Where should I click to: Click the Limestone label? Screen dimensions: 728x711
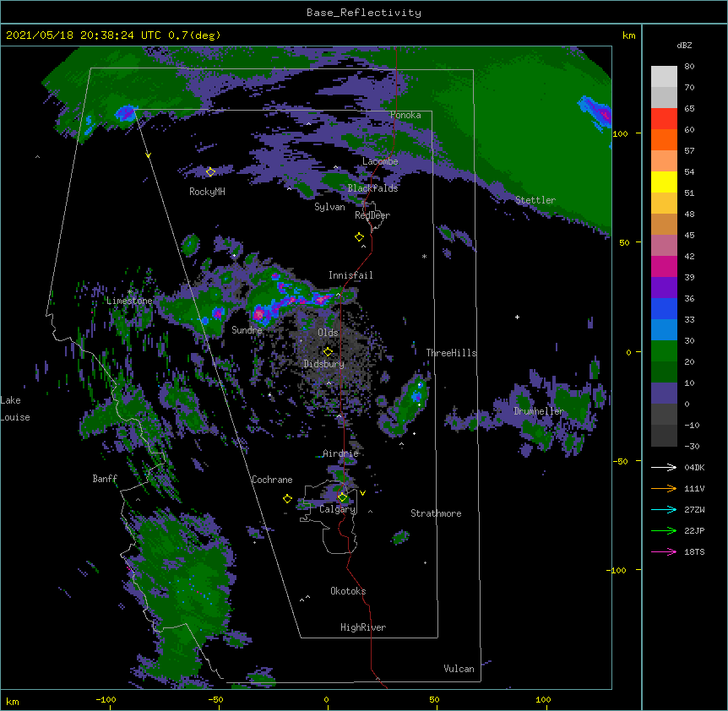click(129, 301)
